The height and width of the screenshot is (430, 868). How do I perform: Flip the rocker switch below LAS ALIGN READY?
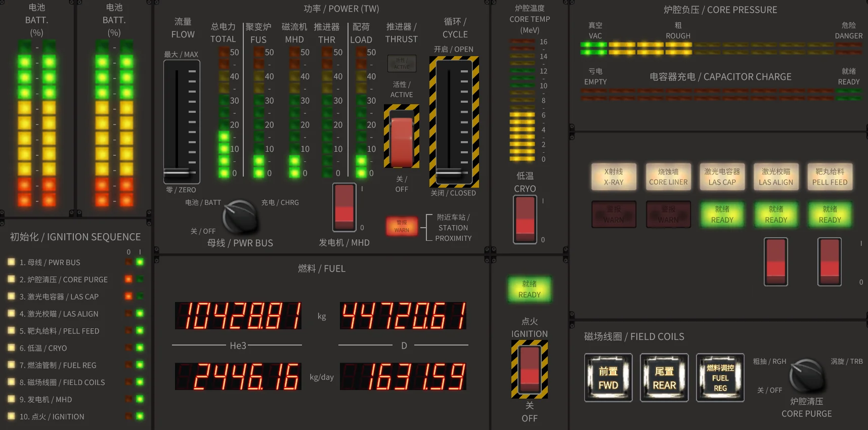[x=776, y=262]
